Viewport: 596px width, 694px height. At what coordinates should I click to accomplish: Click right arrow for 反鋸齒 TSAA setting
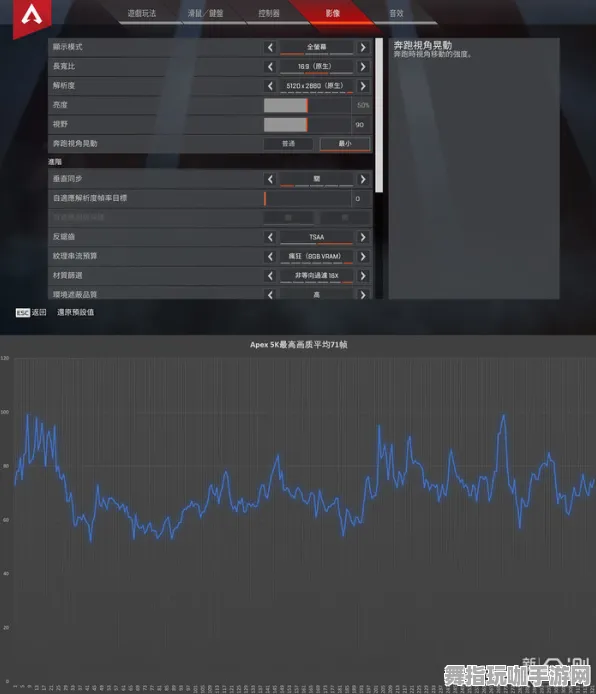coord(363,237)
